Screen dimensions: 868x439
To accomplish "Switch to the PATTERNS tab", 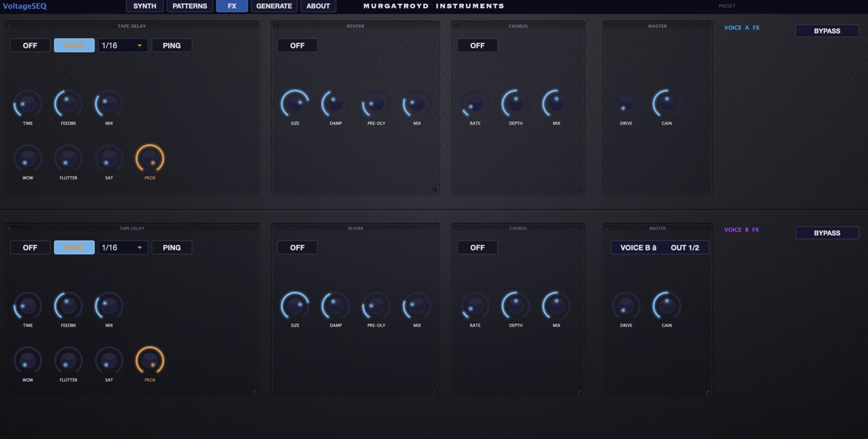I will [190, 6].
